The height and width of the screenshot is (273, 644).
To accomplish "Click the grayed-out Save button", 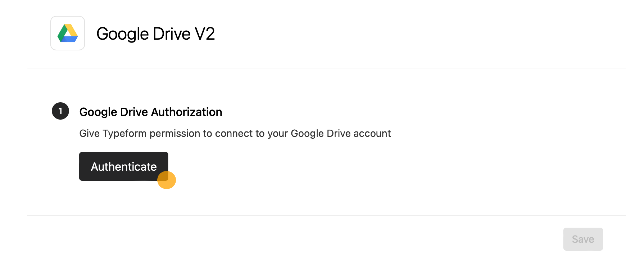I will pos(583,239).
